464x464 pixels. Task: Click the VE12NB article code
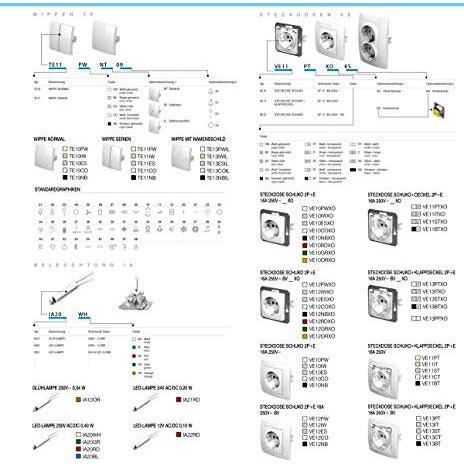click(318, 444)
